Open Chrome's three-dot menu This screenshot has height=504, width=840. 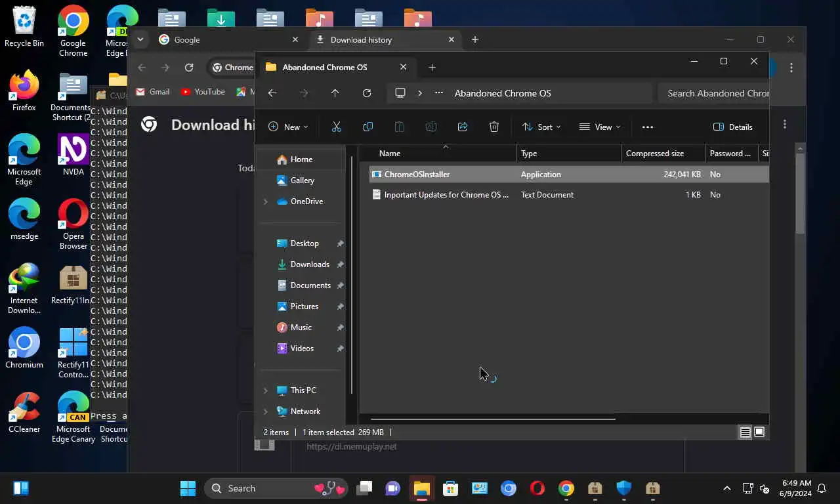click(791, 68)
